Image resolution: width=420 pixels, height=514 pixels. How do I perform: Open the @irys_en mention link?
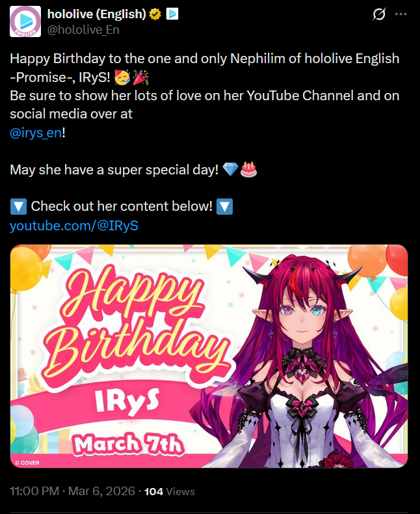point(36,133)
